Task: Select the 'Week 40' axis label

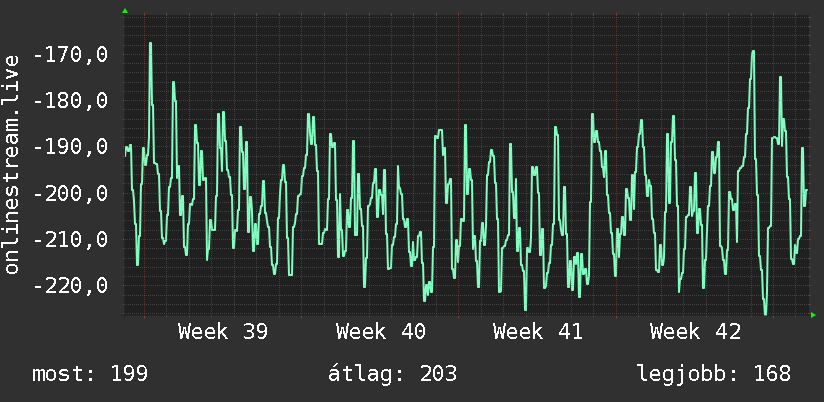Action: pos(380,332)
